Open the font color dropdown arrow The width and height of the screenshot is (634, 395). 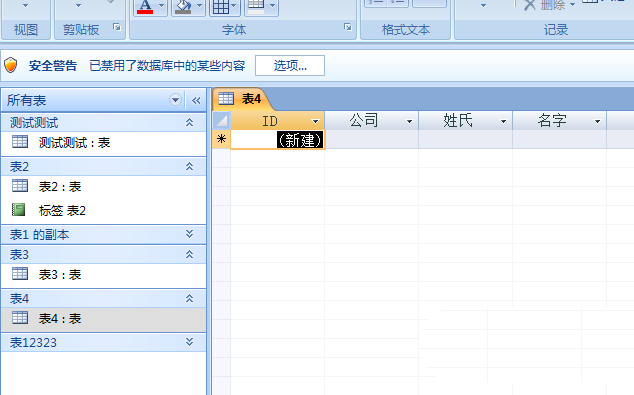point(161,6)
